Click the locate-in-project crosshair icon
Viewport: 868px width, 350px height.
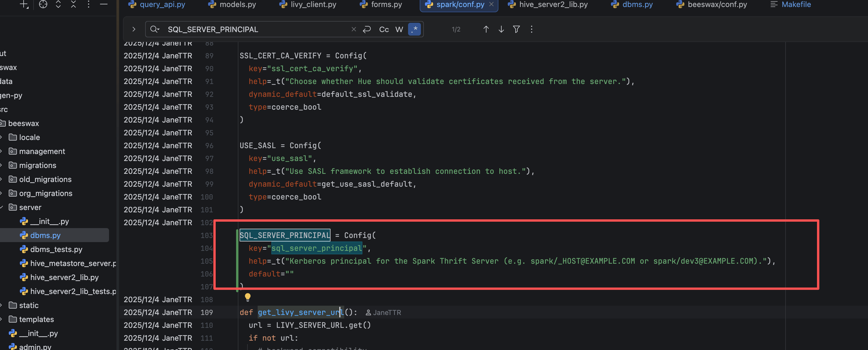(43, 4)
